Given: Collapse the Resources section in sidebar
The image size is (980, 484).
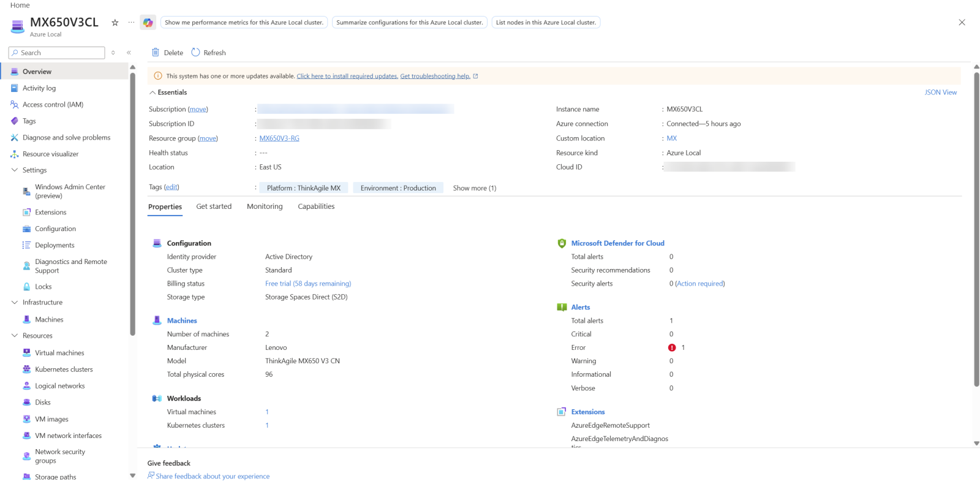Looking at the screenshot, I should coord(15,336).
